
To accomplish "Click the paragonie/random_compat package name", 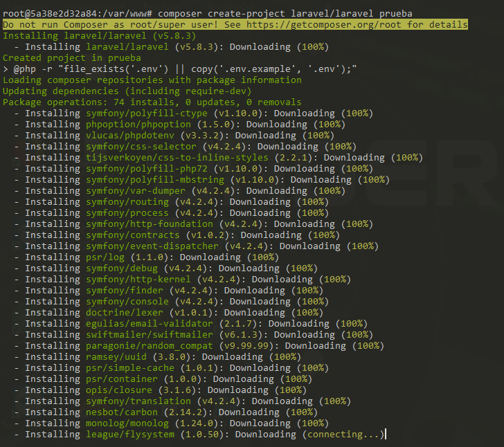I will click(149, 347).
